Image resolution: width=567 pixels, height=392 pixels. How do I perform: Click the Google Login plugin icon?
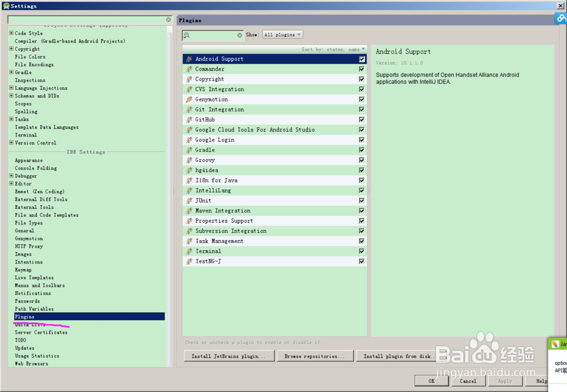pyautogui.click(x=189, y=140)
